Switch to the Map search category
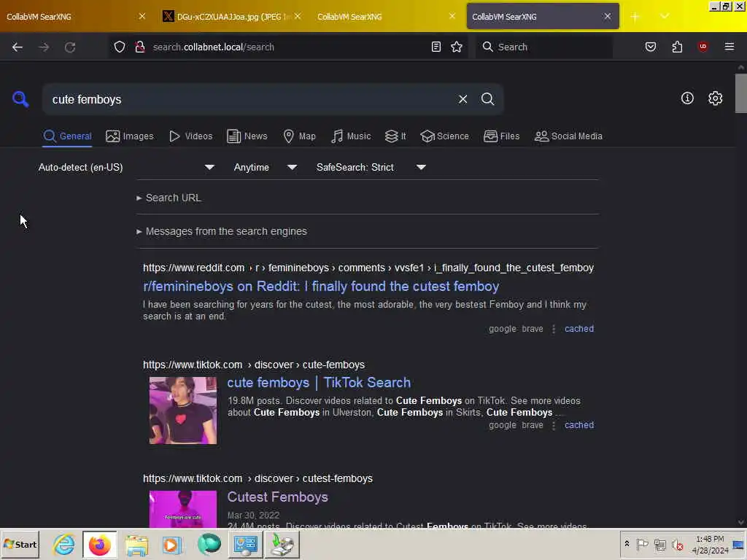This screenshot has width=747, height=560. [x=300, y=136]
